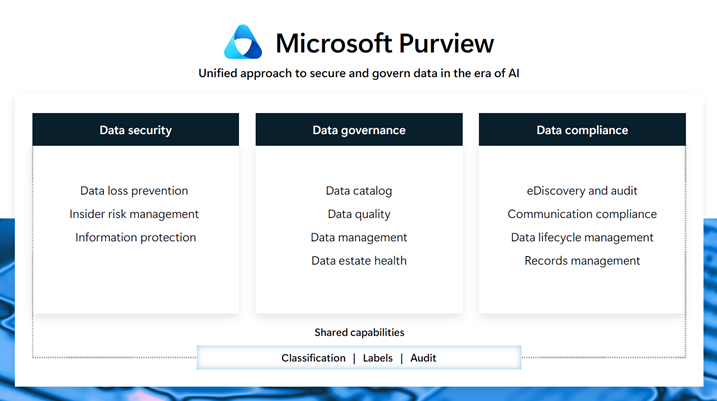Click Data quality item
The width and height of the screenshot is (717, 401).
pyautogui.click(x=359, y=214)
